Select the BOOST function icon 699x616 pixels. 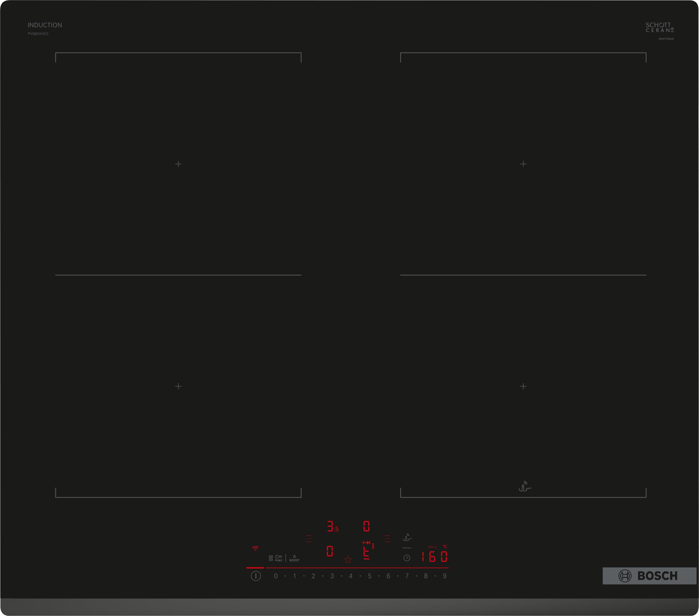click(x=294, y=558)
